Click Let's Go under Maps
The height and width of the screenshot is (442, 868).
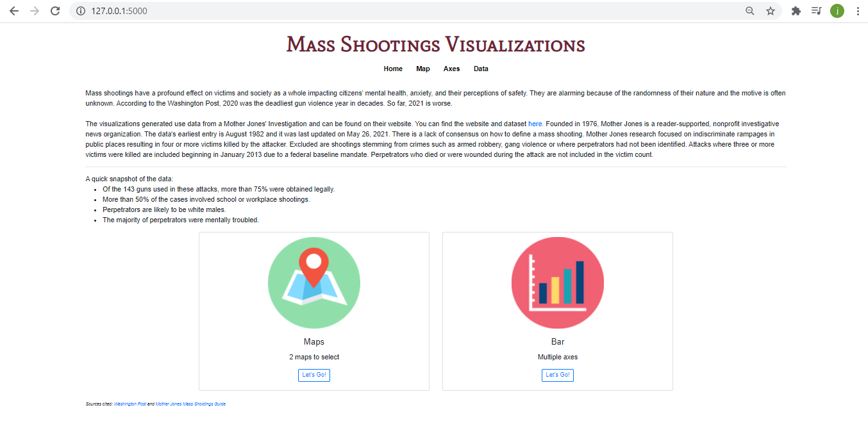(313, 375)
